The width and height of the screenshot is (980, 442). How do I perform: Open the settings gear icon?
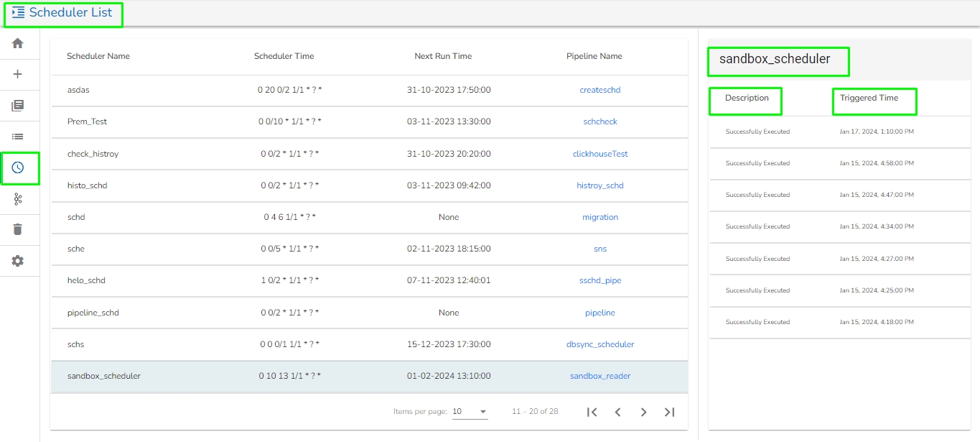tap(18, 261)
